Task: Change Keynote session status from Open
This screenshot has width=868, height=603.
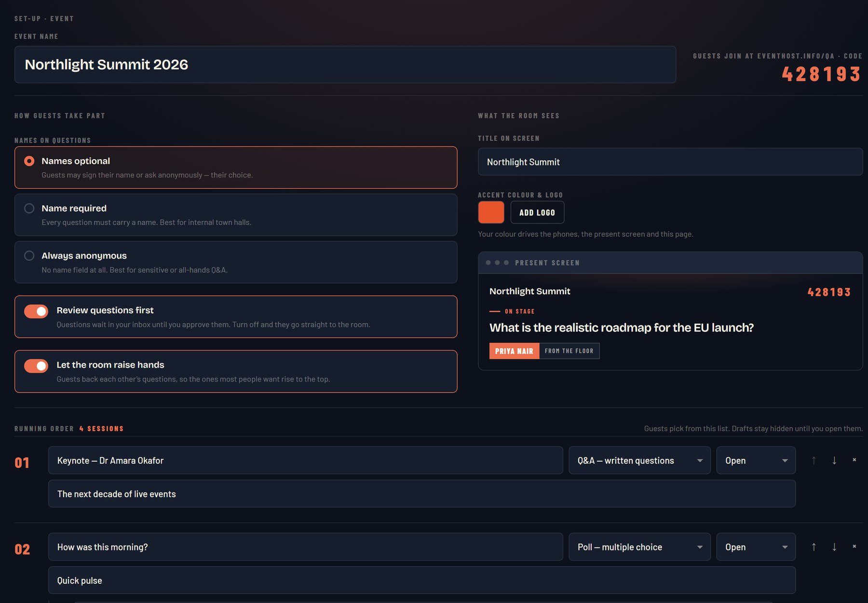Action: [756, 460]
